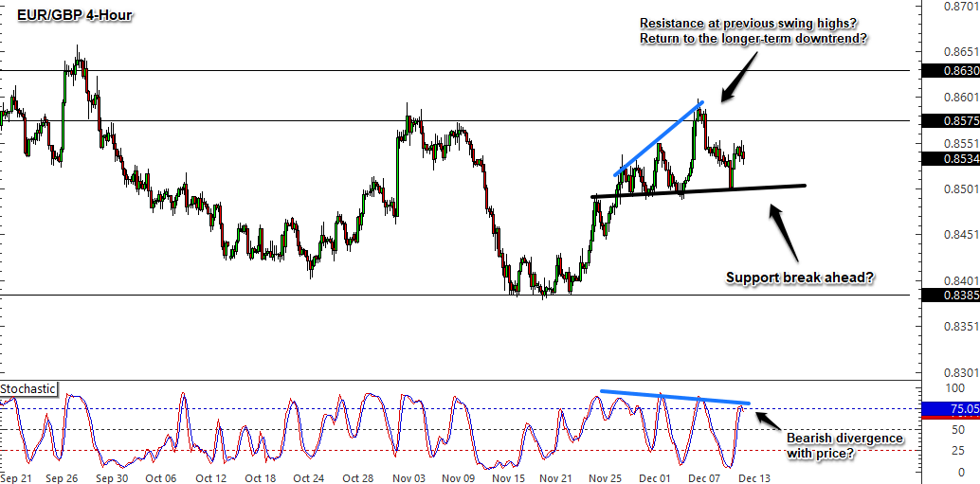Select the blue rising trendline on price

coord(658,138)
